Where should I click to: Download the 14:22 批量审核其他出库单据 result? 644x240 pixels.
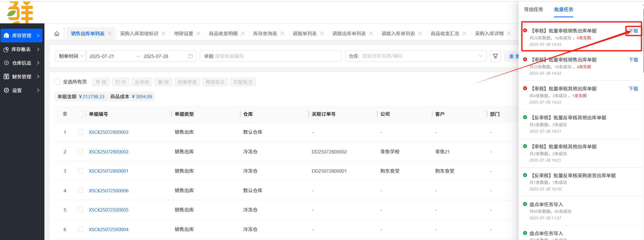tap(633, 89)
